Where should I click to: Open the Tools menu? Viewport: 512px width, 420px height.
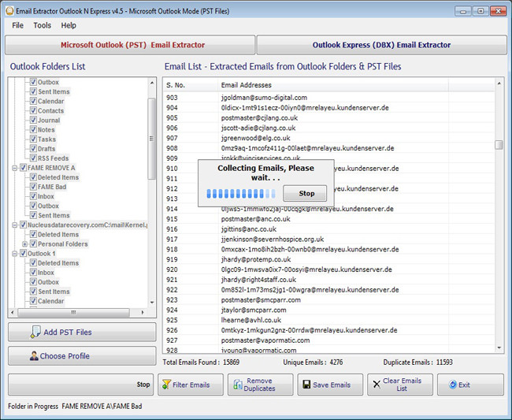click(x=42, y=25)
